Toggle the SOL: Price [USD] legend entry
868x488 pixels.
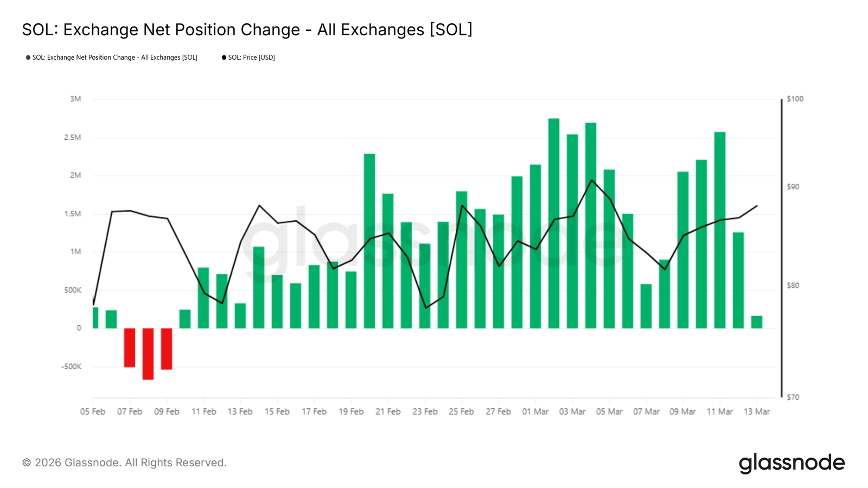[x=251, y=57]
